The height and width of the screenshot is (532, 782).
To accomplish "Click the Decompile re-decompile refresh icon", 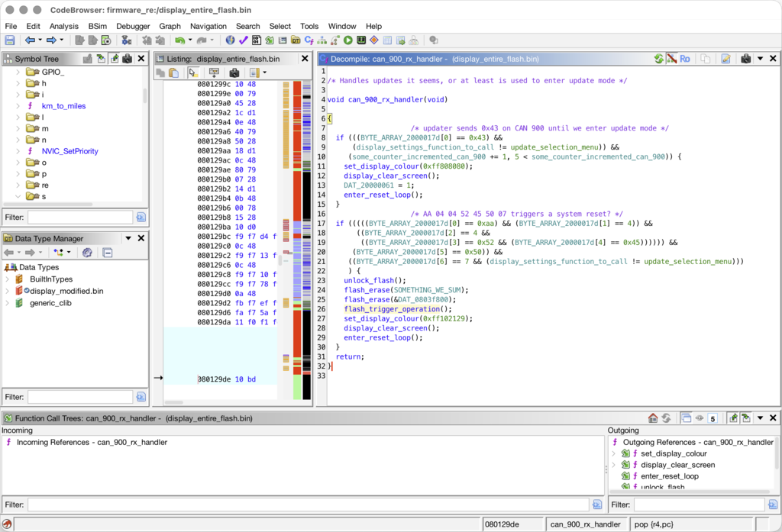I will point(659,59).
